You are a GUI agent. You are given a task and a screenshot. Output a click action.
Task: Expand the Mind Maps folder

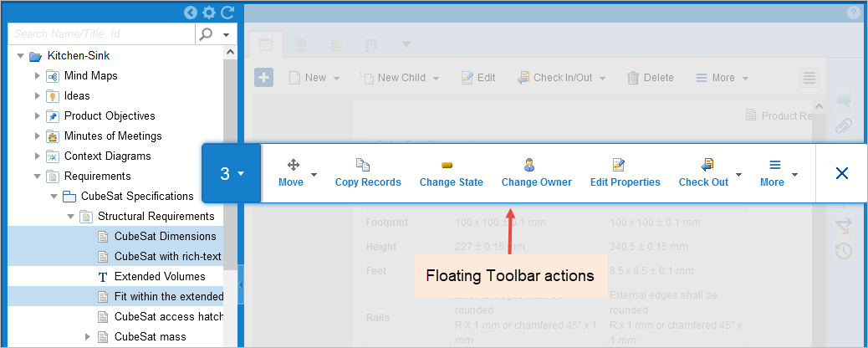click(37, 75)
